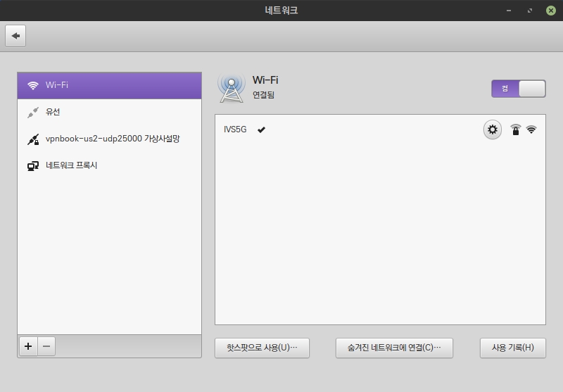Click the lock icon beside IVS5G
563x392 pixels.
pos(516,129)
